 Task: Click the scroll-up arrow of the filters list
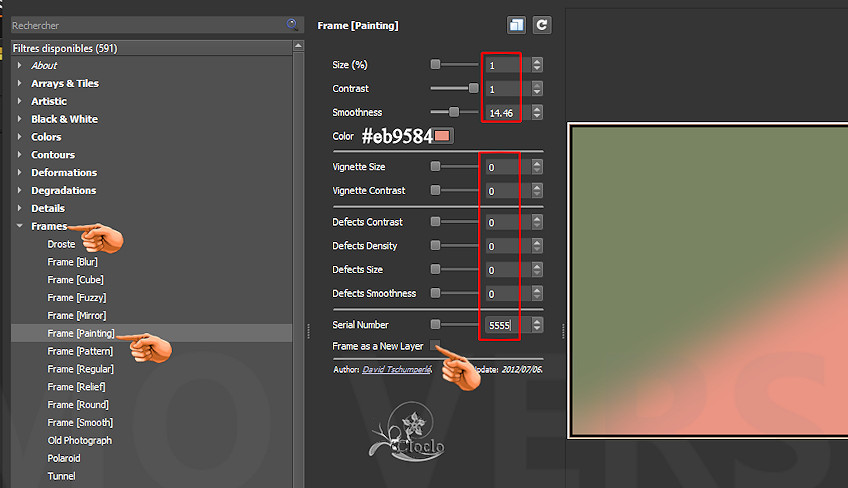(298, 46)
